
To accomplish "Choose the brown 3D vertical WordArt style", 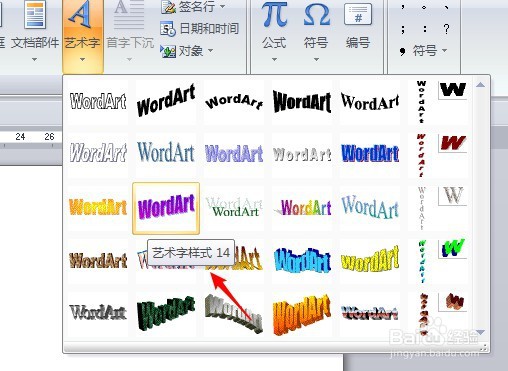I will (x=438, y=313).
